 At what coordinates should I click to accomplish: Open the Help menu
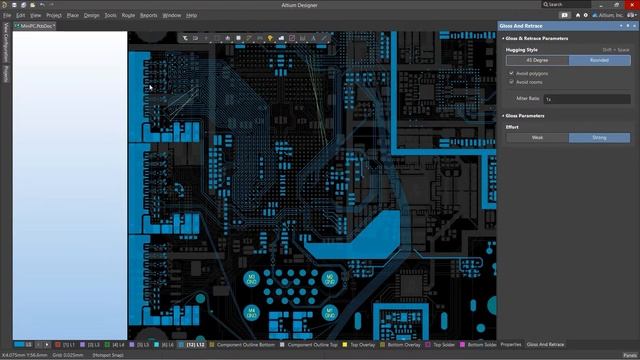[x=191, y=15]
